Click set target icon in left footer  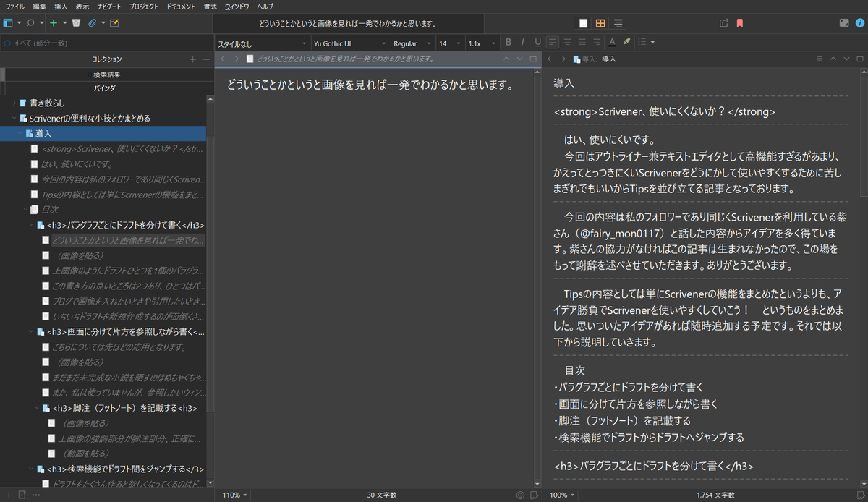pos(520,495)
